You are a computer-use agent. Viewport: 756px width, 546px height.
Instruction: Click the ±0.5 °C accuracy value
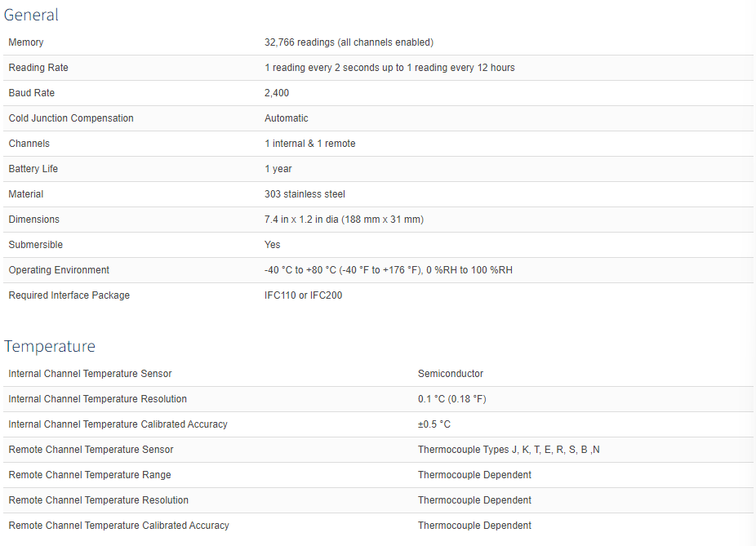434,424
